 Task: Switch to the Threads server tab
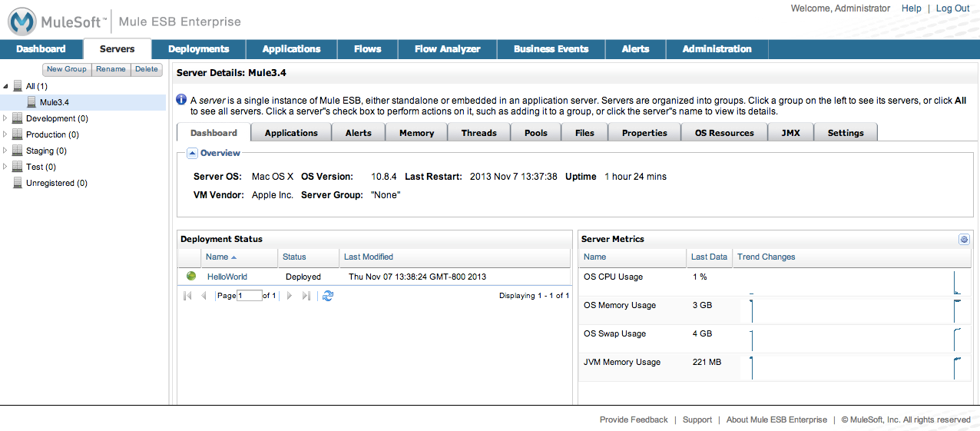[x=478, y=133]
